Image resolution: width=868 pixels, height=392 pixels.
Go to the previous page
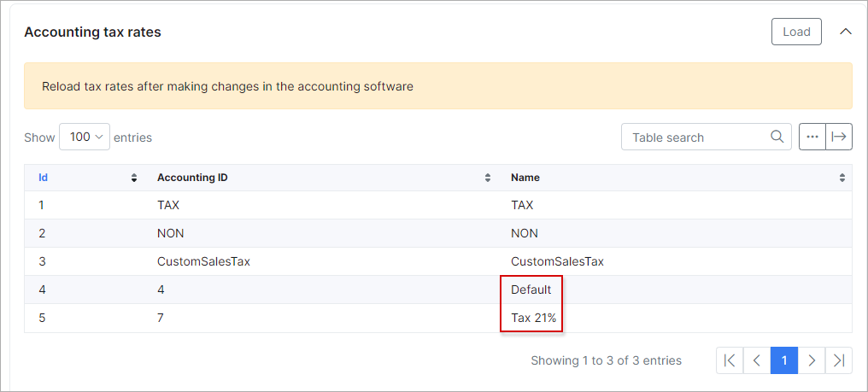(x=757, y=360)
